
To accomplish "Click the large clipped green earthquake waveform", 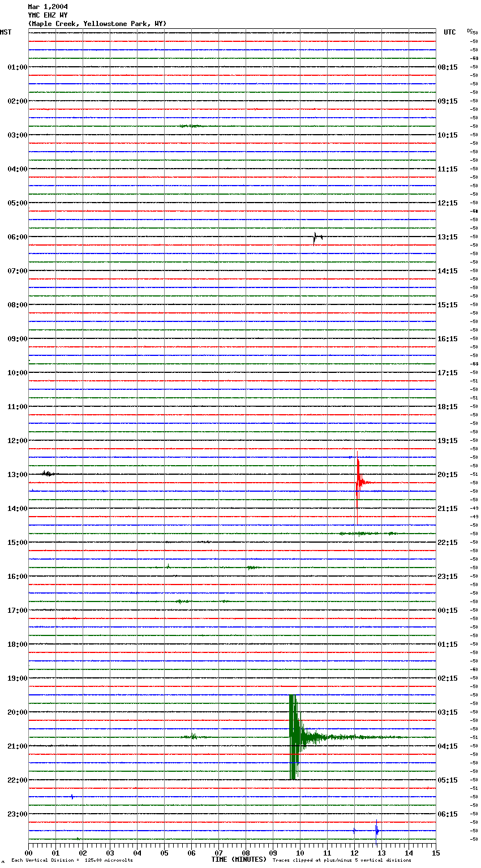I will pos(294,737).
